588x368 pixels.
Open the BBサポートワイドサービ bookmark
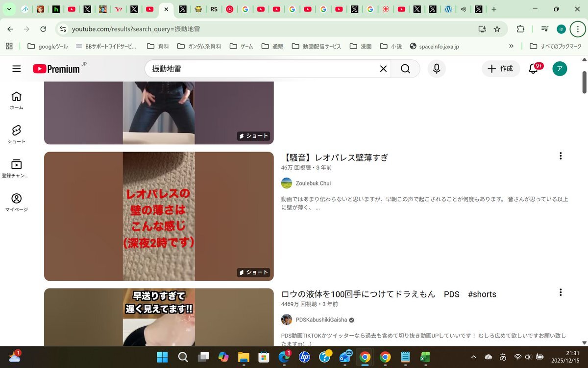point(106,46)
